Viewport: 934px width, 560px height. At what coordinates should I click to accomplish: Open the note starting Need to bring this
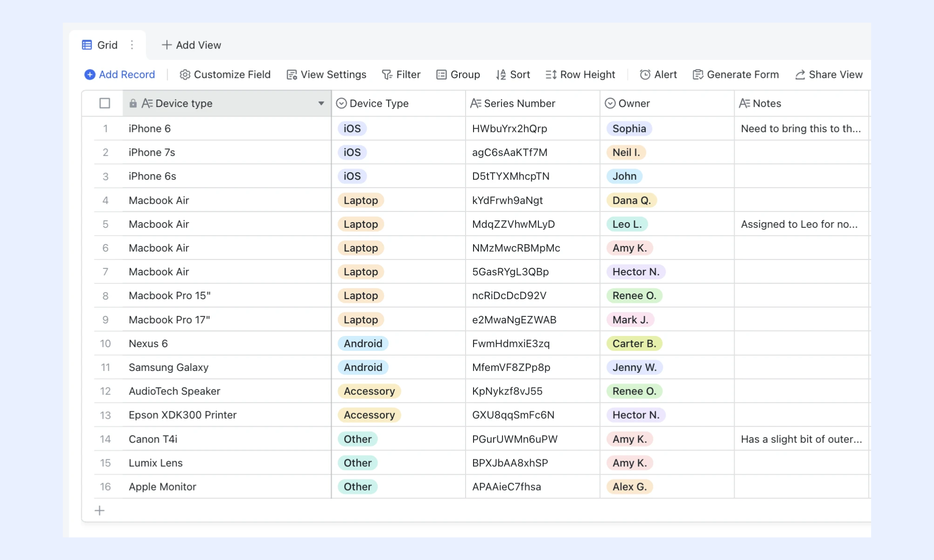(801, 129)
